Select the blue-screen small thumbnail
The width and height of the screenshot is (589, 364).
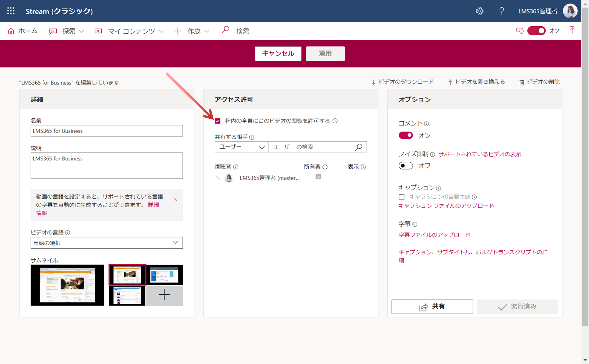[165, 275]
